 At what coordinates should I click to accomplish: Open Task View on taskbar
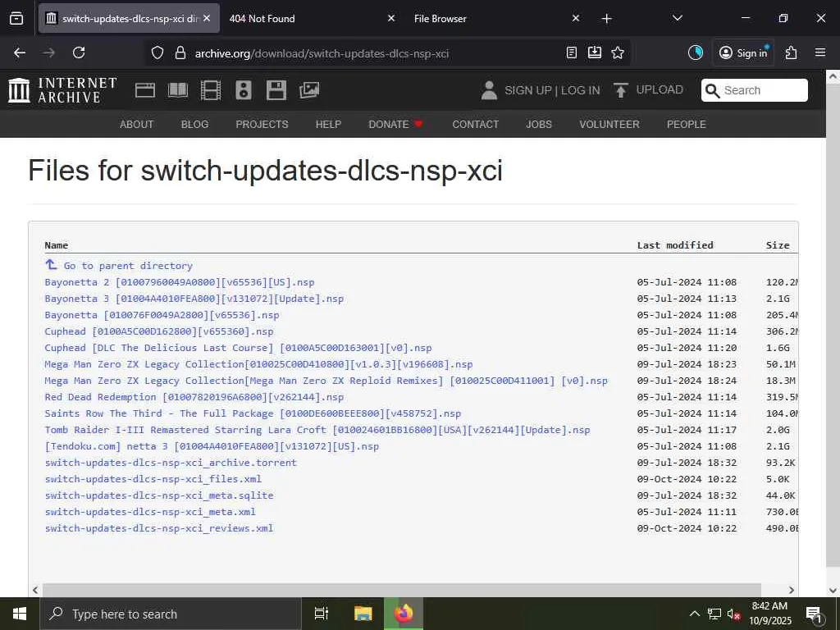point(321,614)
